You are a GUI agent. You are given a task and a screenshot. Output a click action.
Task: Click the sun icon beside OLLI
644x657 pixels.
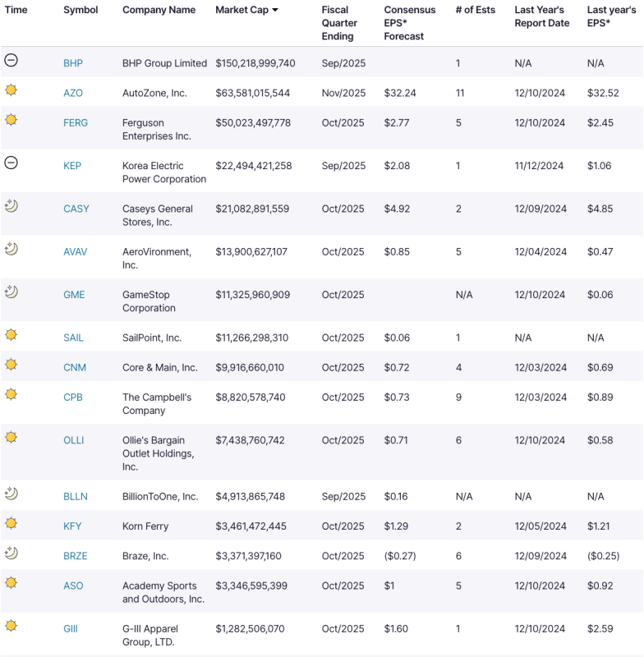(11, 438)
